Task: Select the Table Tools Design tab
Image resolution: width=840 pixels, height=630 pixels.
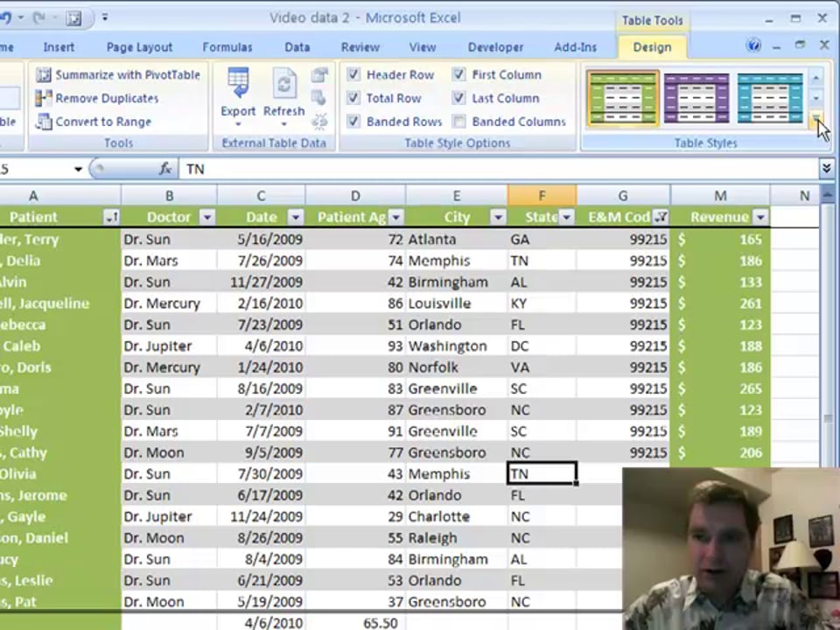Action: point(652,47)
